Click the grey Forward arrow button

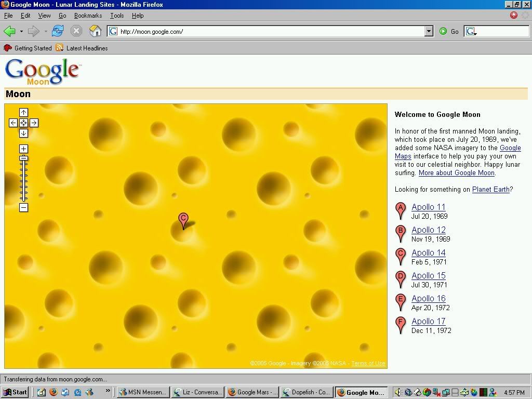point(34,32)
